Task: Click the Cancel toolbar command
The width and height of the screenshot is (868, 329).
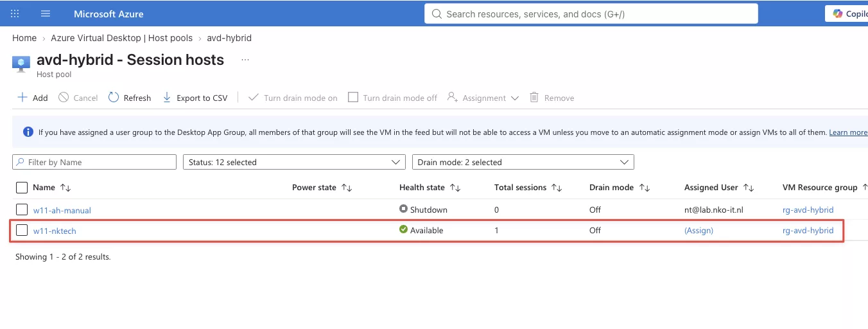Action: click(78, 98)
